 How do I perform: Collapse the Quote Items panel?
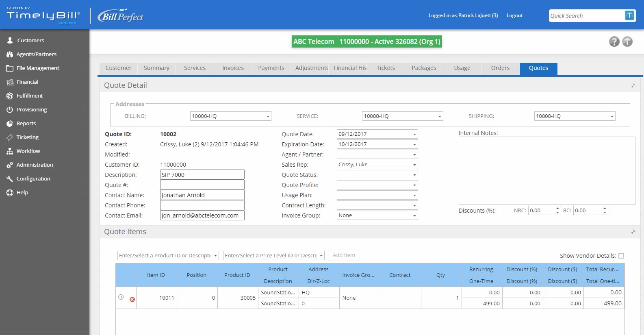633,232
